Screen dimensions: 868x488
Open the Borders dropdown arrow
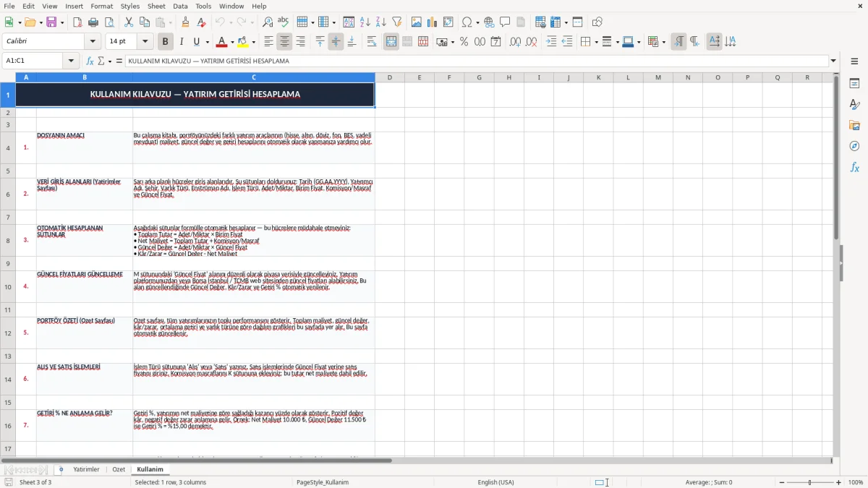coord(595,42)
